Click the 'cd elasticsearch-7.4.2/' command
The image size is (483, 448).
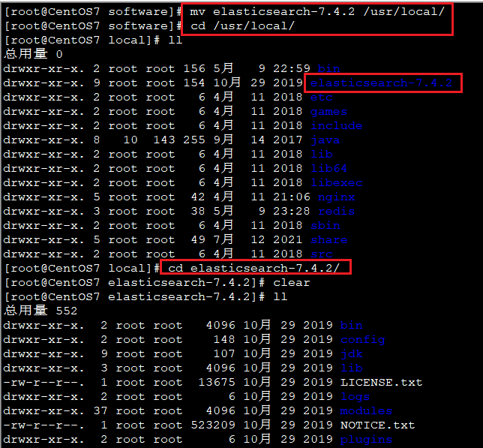pyautogui.click(x=253, y=268)
